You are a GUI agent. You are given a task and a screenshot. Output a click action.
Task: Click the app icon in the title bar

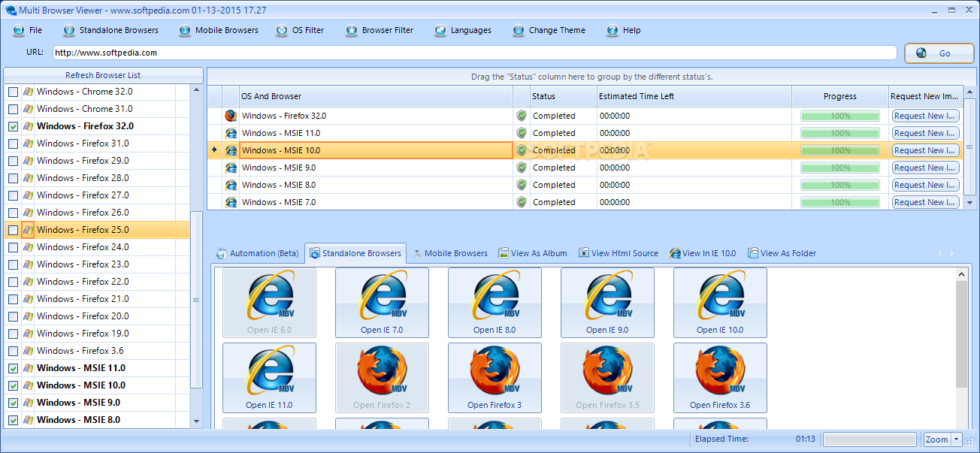pos(10,11)
